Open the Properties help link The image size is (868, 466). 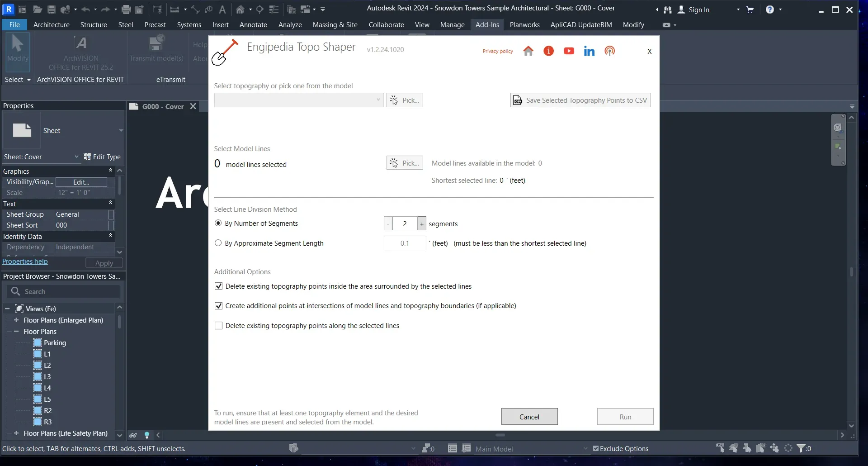[25, 262]
